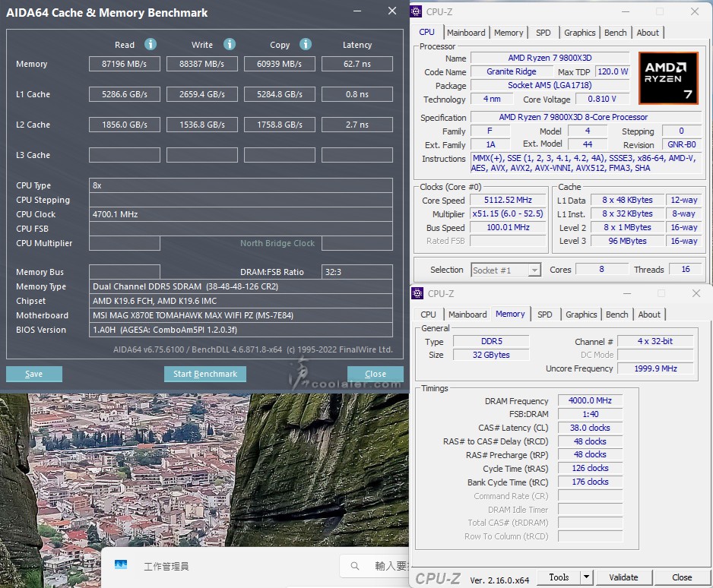Image resolution: width=713 pixels, height=588 pixels.
Task: Open Graphics tab in lower CPU-Z window
Action: coord(581,315)
